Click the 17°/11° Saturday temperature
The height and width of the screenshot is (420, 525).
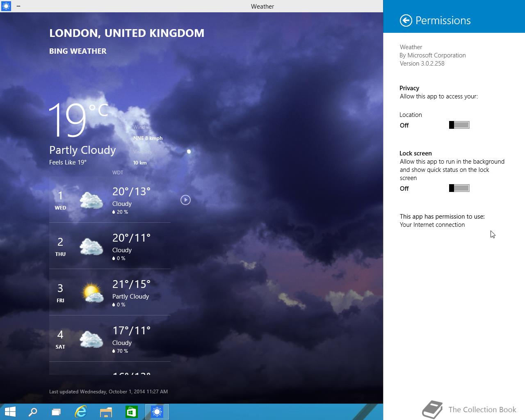131,331
